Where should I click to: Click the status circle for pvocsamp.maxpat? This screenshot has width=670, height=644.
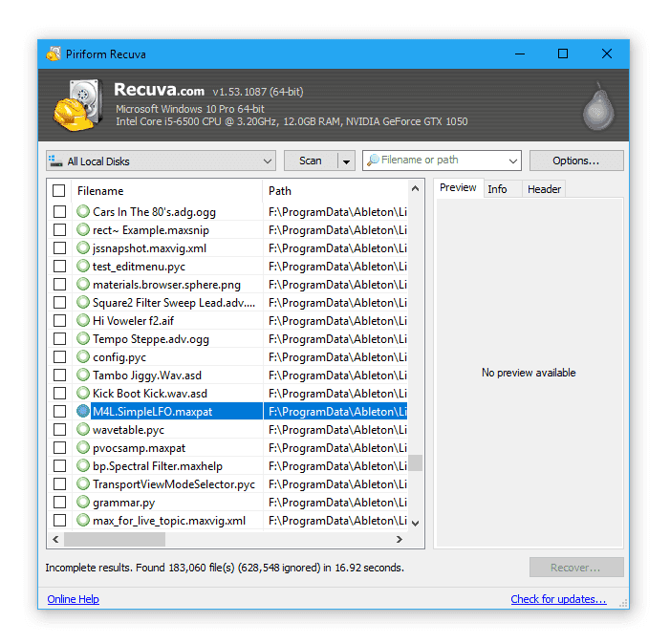83,447
